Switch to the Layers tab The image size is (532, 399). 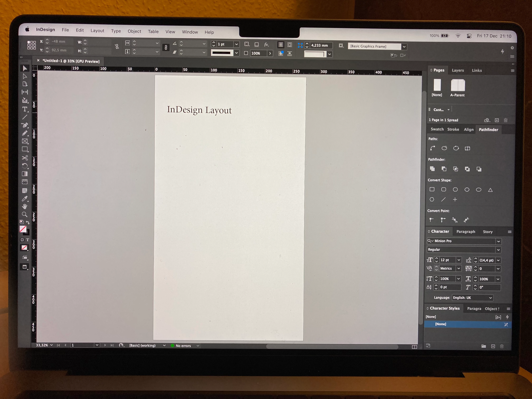(458, 70)
